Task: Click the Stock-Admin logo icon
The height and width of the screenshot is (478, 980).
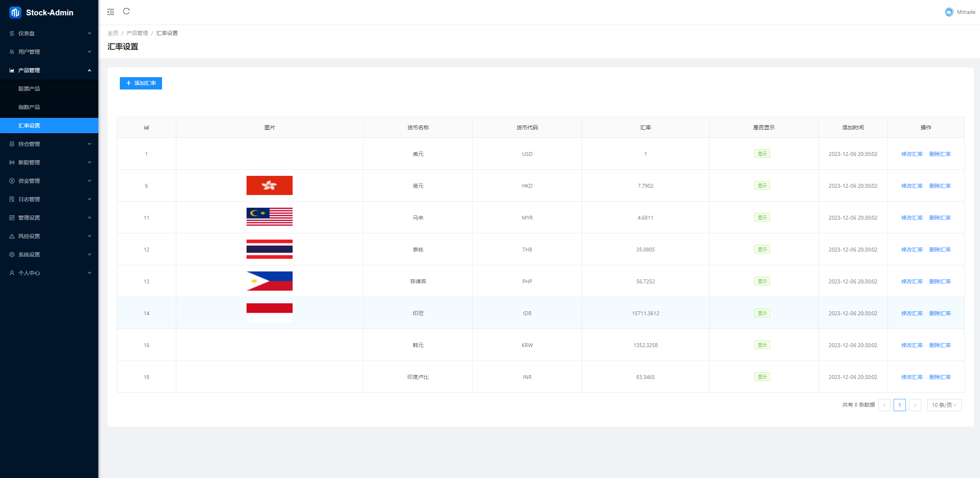Action: [x=15, y=13]
